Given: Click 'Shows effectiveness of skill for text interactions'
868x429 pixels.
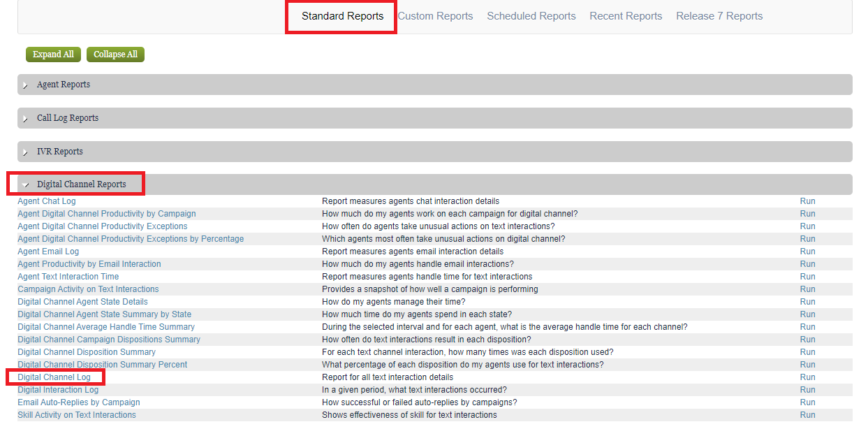Looking at the screenshot, I should [409, 415].
